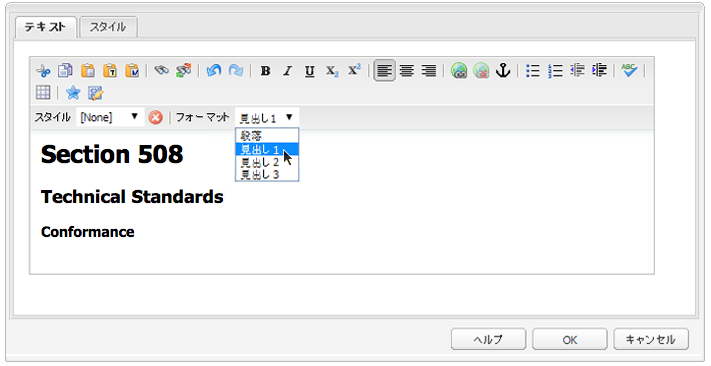The image size is (711, 366).
Task: Align text right
Action: [429, 71]
